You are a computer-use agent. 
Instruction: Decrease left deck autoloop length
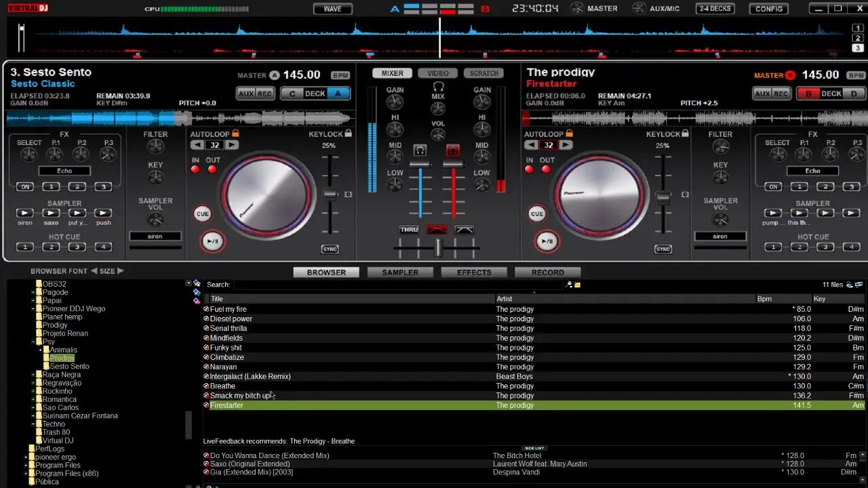[197, 145]
